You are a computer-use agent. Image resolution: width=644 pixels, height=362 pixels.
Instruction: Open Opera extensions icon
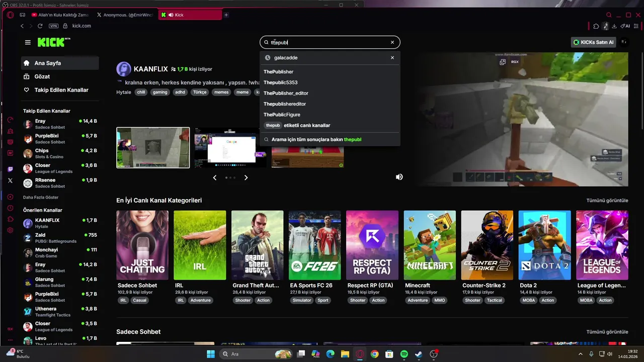[x=596, y=26]
